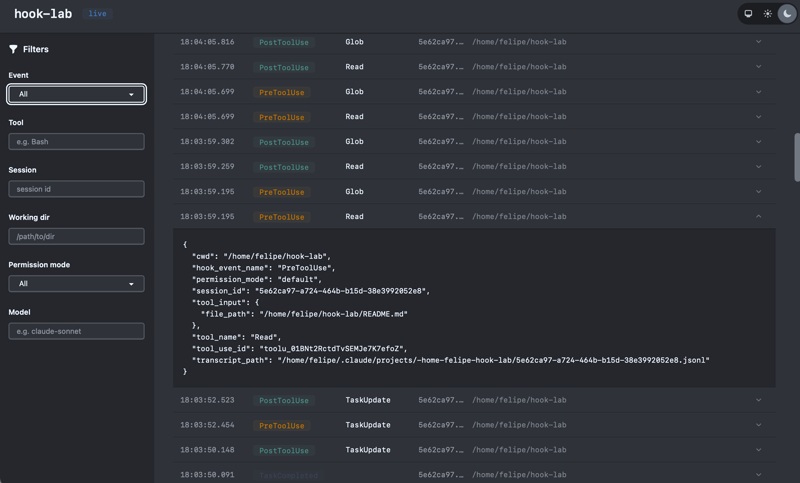Image resolution: width=800 pixels, height=483 pixels.
Task: Click the Model filter input field
Action: [76, 331]
